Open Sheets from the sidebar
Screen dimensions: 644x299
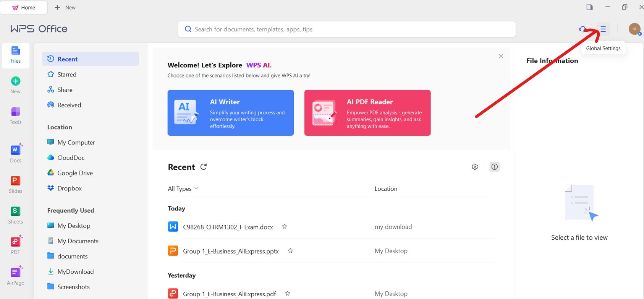click(16, 214)
